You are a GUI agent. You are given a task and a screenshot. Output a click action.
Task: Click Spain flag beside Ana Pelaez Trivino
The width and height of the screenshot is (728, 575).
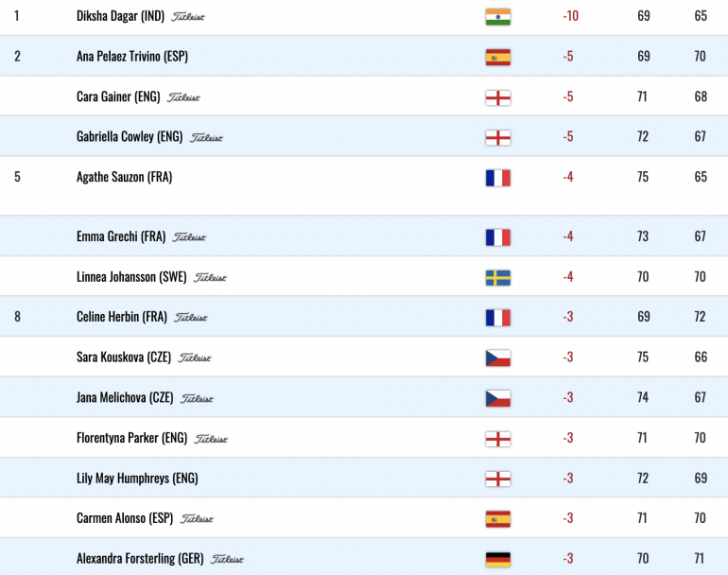pyautogui.click(x=497, y=57)
